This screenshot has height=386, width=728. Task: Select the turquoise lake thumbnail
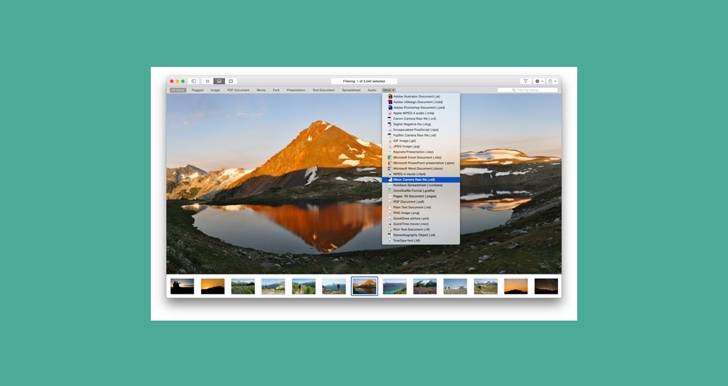tap(395, 286)
